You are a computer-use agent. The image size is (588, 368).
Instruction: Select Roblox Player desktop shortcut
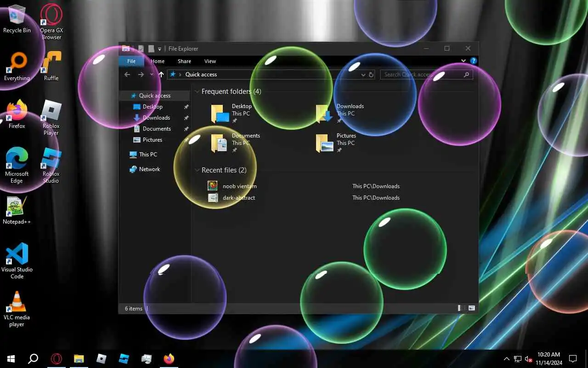[51, 118]
